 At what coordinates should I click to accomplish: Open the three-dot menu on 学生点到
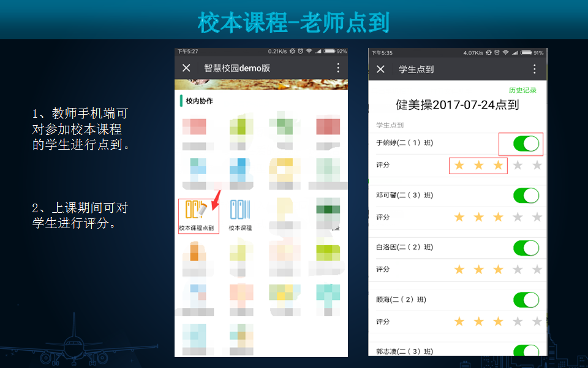click(x=534, y=69)
